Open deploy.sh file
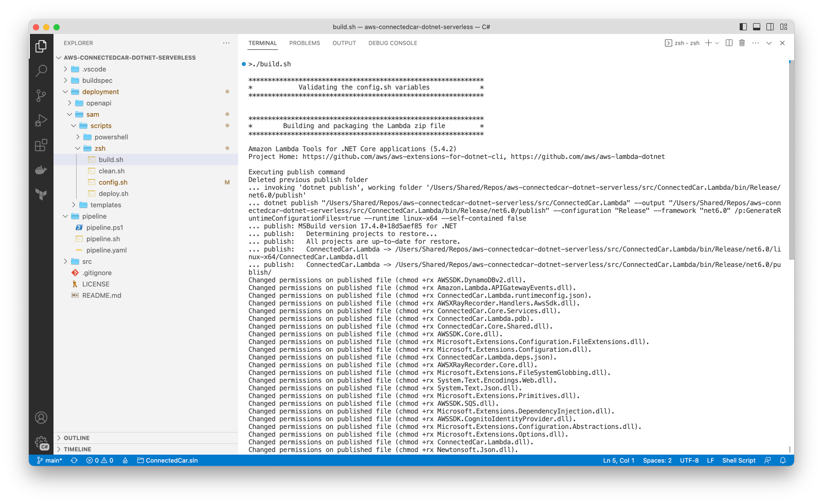The image size is (823, 504). pyautogui.click(x=146, y=193)
